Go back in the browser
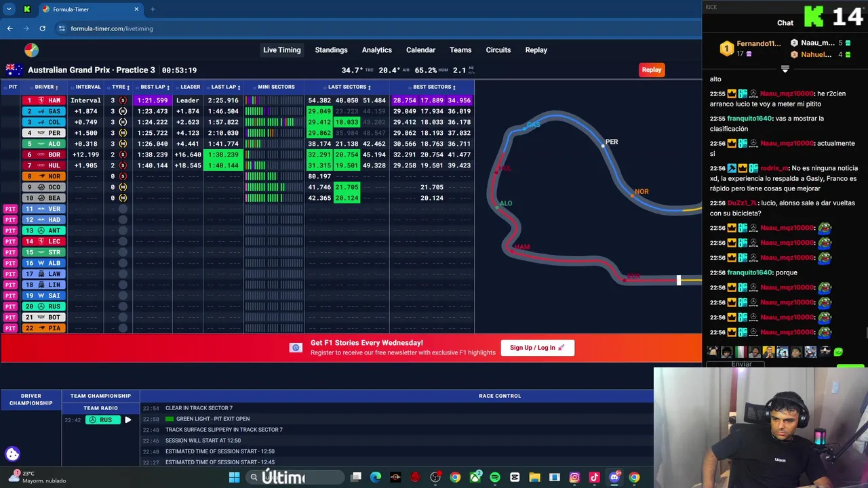 (9, 28)
